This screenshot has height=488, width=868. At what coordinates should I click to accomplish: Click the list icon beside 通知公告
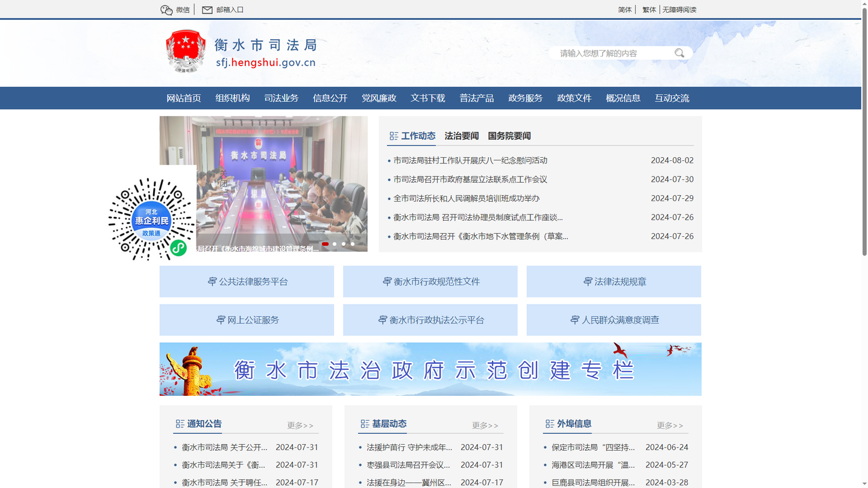coord(180,424)
